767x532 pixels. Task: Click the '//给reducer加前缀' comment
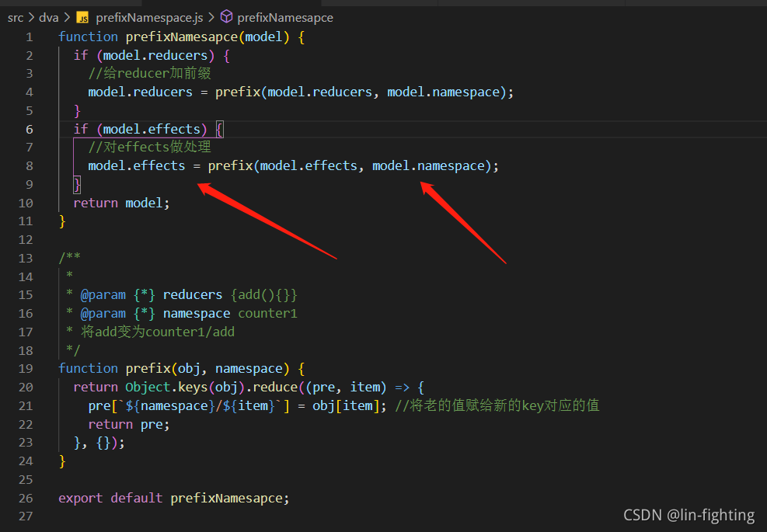coord(150,73)
